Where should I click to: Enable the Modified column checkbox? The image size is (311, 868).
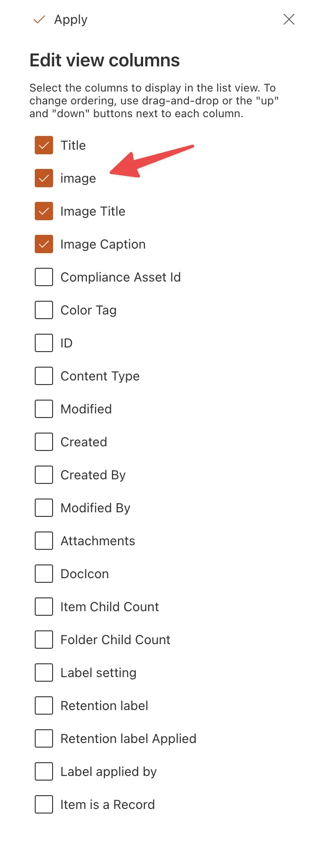(44, 409)
